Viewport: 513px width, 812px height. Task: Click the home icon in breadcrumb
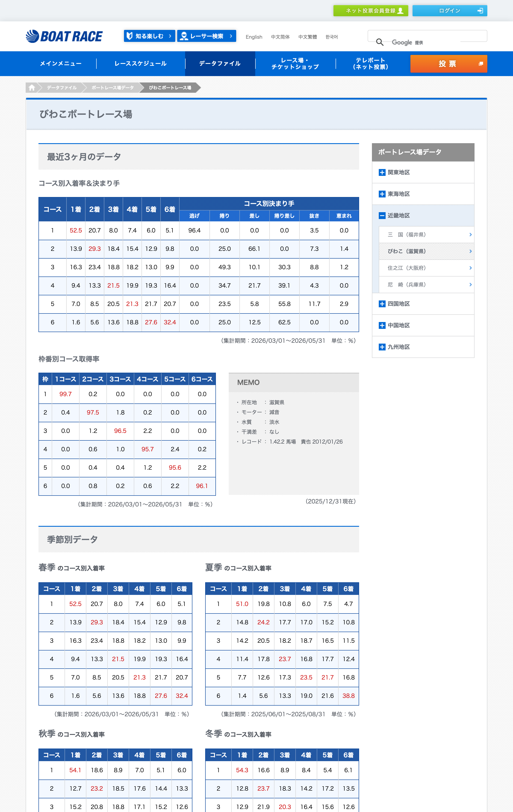tap(32, 88)
